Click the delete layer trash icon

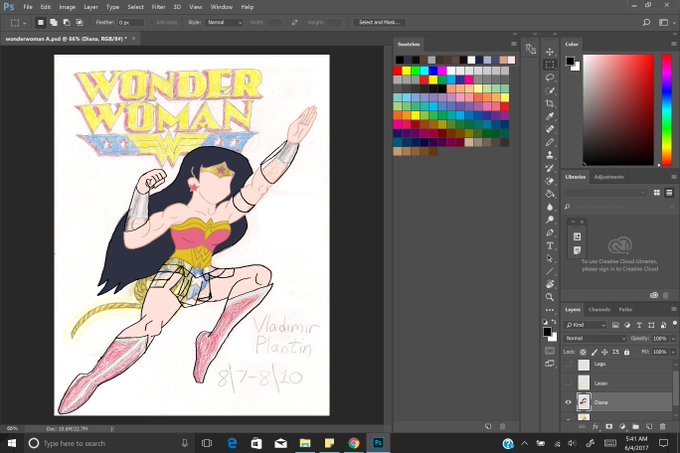[x=662, y=427]
